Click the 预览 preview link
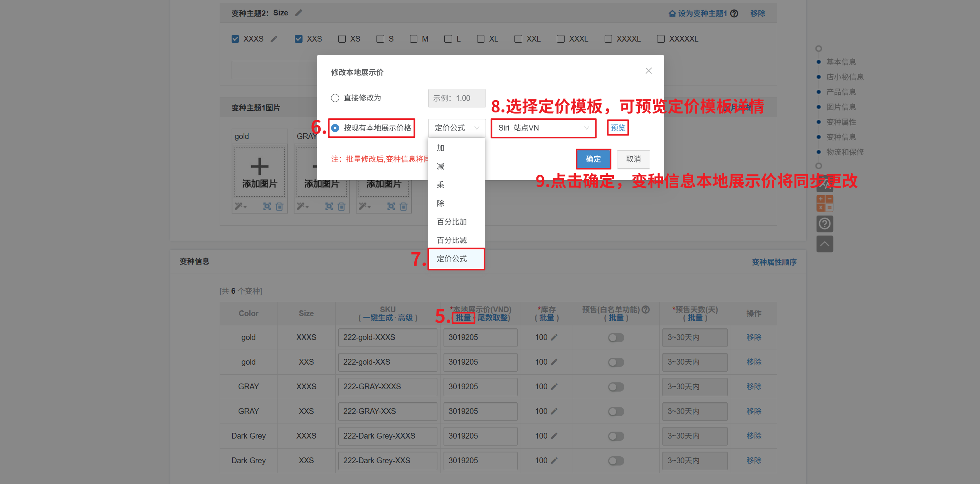Screen dimensions: 980x484 [617, 128]
